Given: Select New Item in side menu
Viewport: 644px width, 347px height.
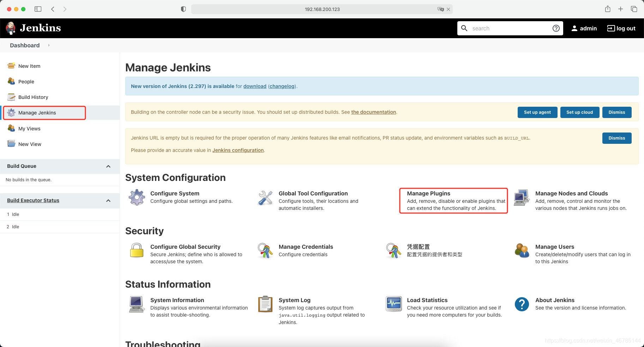Looking at the screenshot, I should (29, 66).
